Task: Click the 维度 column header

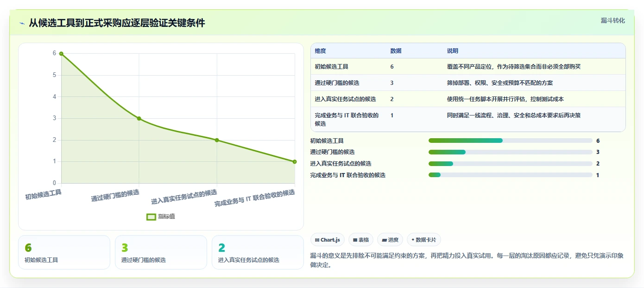Action: pos(321,51)
